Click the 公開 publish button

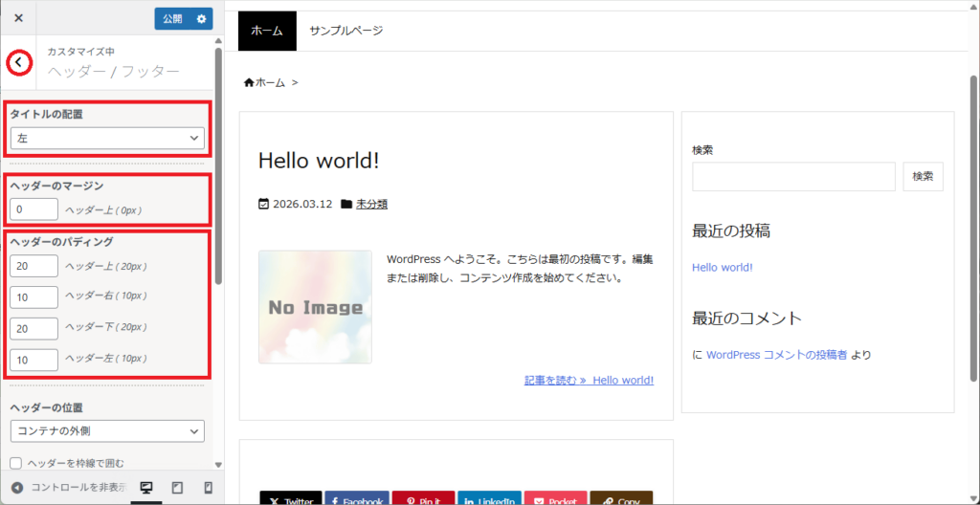(172, 19)
